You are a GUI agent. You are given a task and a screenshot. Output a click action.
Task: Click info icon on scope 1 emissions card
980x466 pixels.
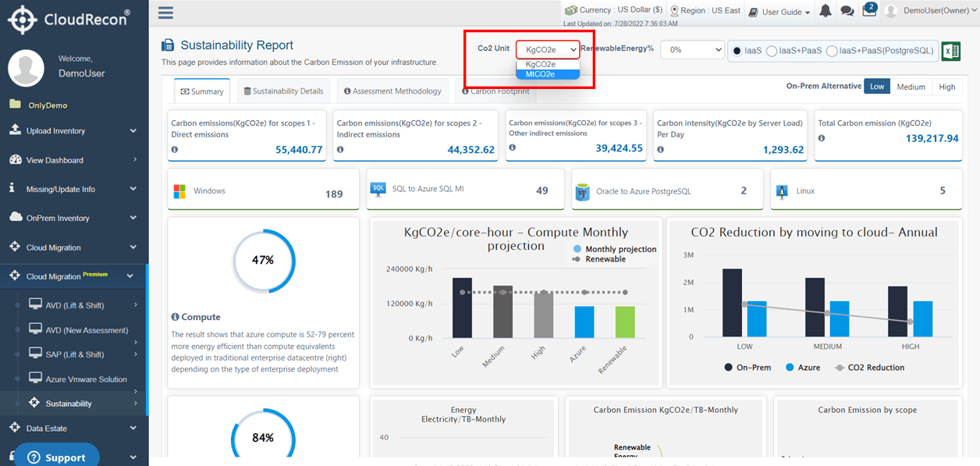click(x=175, y=149)
